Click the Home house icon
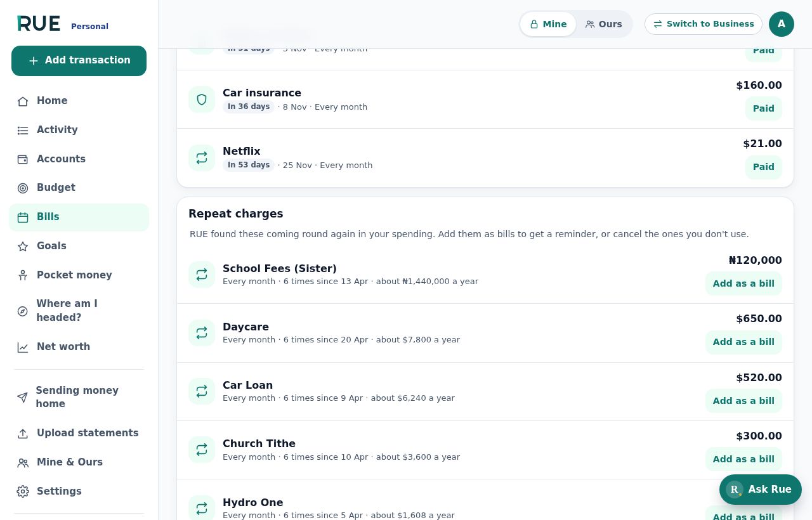Screen dimensions: 812x520 [23, 101]
